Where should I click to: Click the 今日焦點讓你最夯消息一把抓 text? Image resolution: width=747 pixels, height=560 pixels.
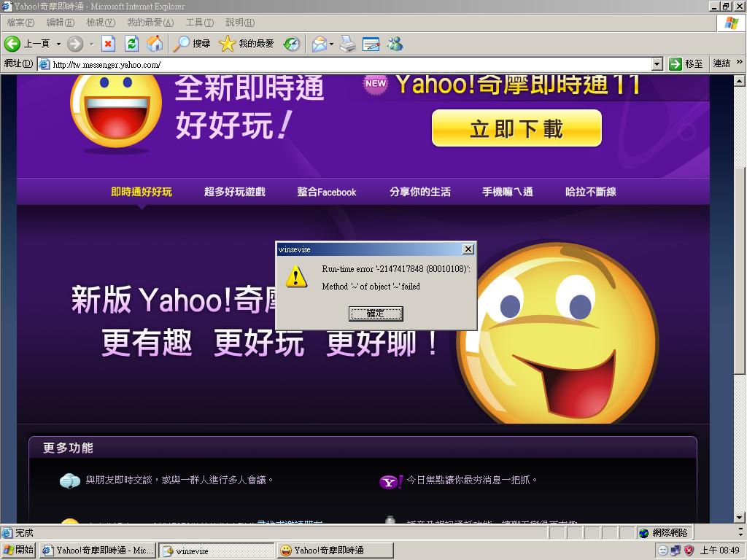click(472, 480)
